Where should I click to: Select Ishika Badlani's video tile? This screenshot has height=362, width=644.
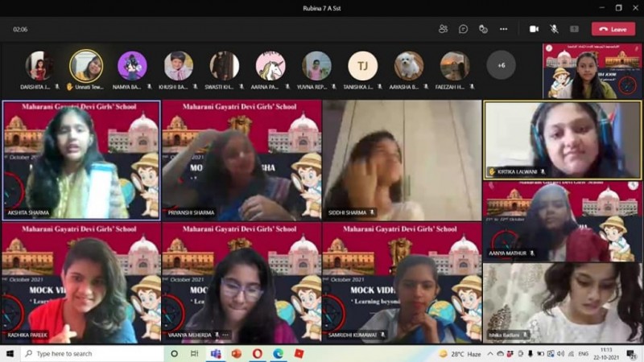pyautogui.click(x=562, y=303)
